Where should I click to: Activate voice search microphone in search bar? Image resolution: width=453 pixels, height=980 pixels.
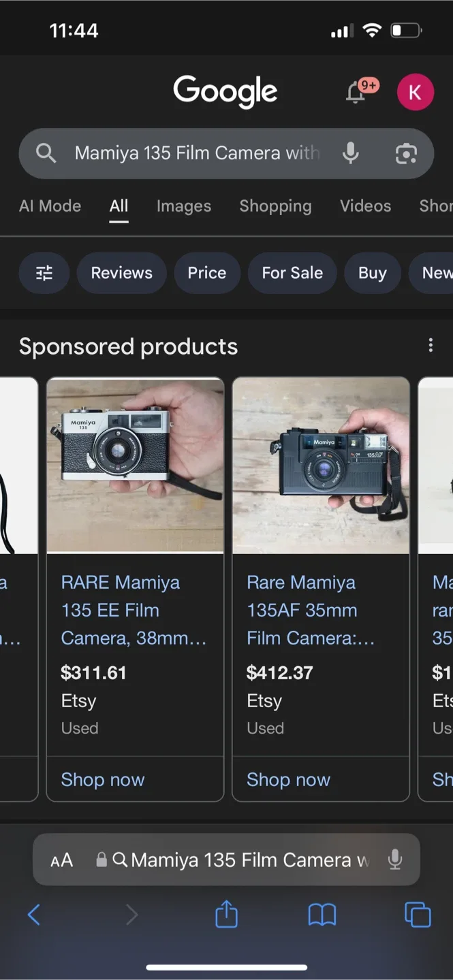pyautogui.click(x=350, y=154)
